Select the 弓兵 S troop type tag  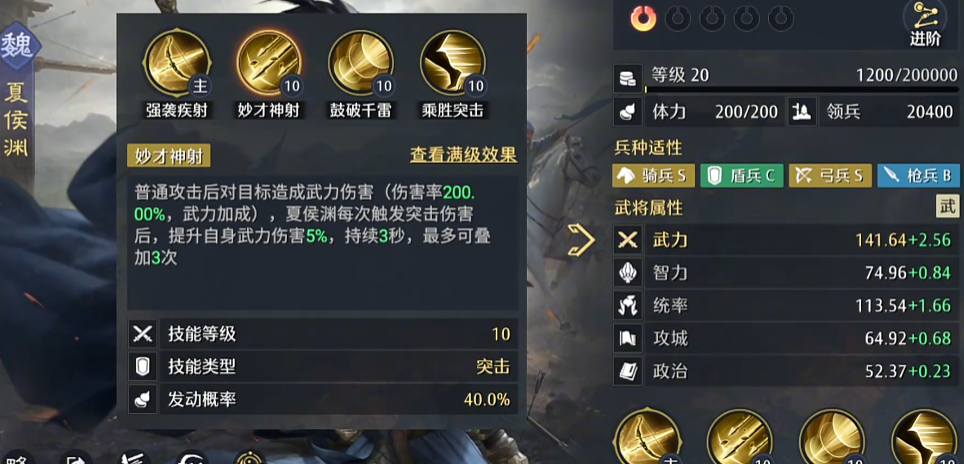point(830,176)
